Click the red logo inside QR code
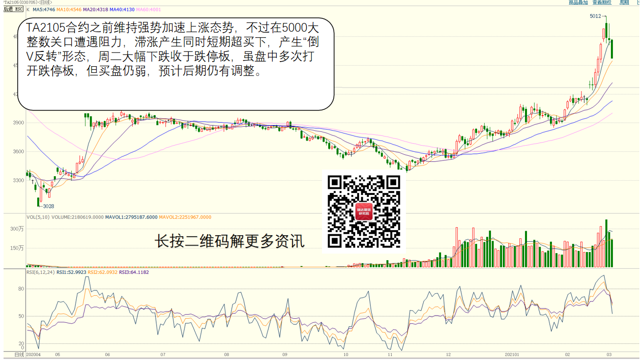Screen dimensions: 644x361 (364, 211)
